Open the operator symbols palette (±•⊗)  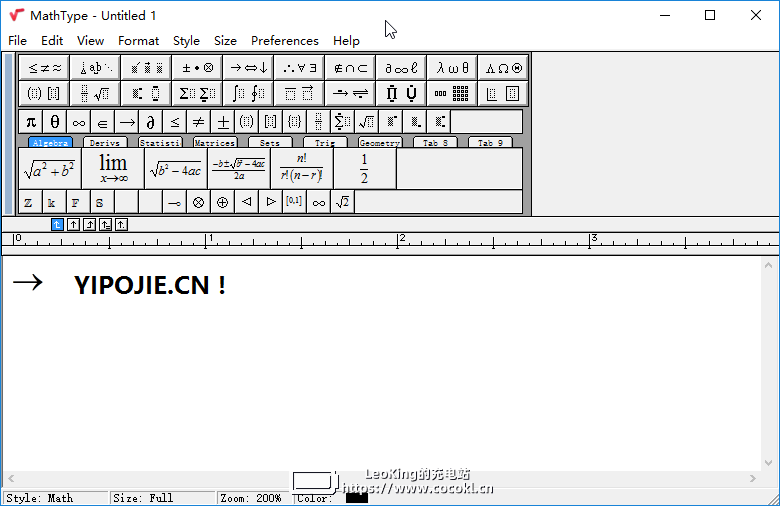(x=197, y=68)
